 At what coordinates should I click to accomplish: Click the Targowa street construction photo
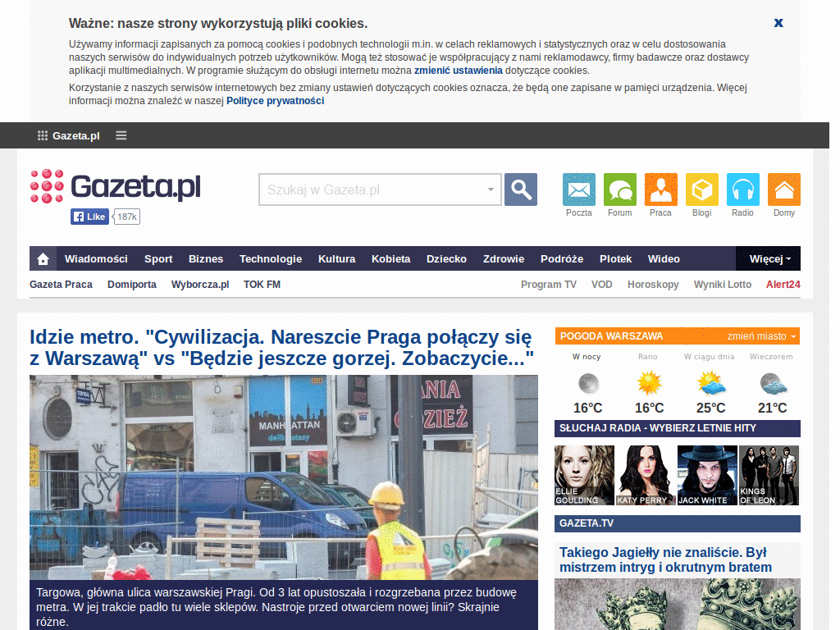click(x=283, y=477)
